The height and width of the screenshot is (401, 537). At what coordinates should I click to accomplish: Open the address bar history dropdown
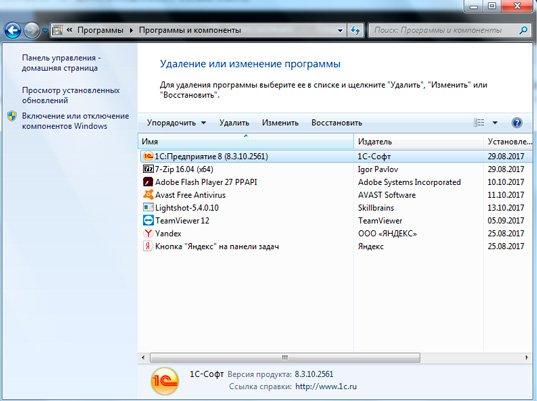[340, 30]
